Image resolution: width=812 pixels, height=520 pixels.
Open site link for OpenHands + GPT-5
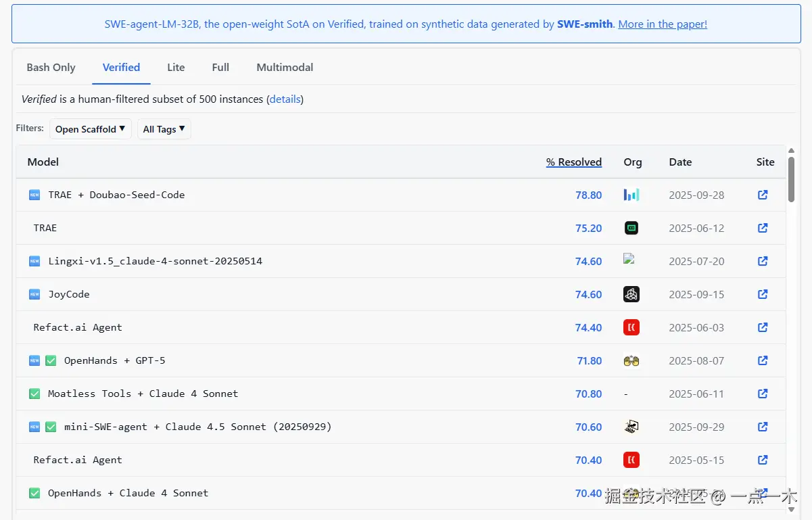coord(763,360)
